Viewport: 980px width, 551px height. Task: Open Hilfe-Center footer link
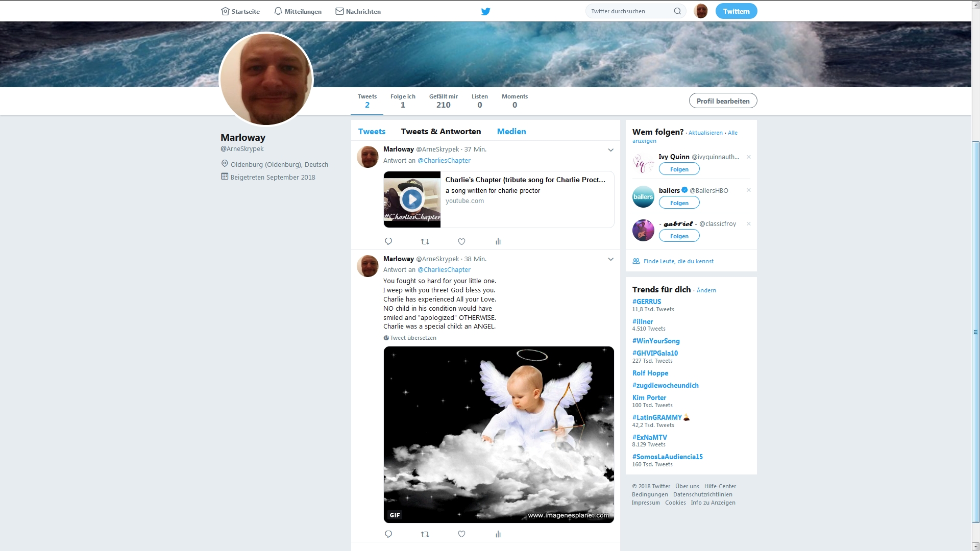[x=720, y=486]
